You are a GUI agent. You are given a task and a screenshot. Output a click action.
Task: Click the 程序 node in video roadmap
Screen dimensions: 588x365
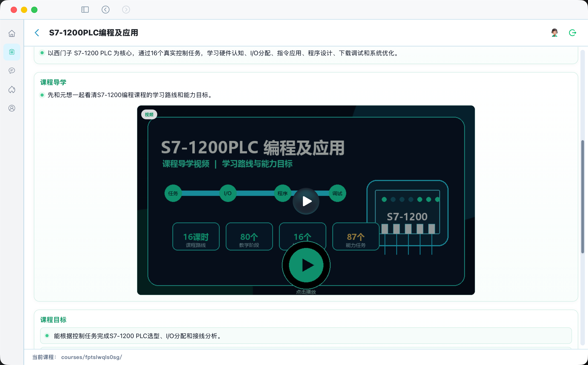coord(282,193)
